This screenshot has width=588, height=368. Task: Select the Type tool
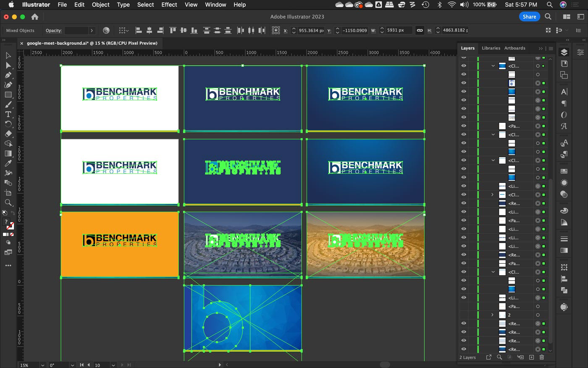8,114
